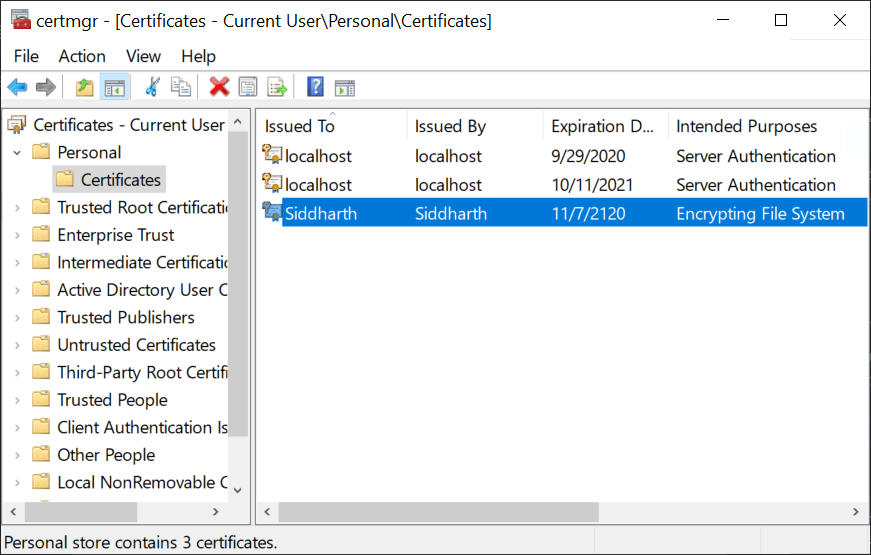
Task: Click the Forward arrow toolbar icon
Action: coord(46,87)
